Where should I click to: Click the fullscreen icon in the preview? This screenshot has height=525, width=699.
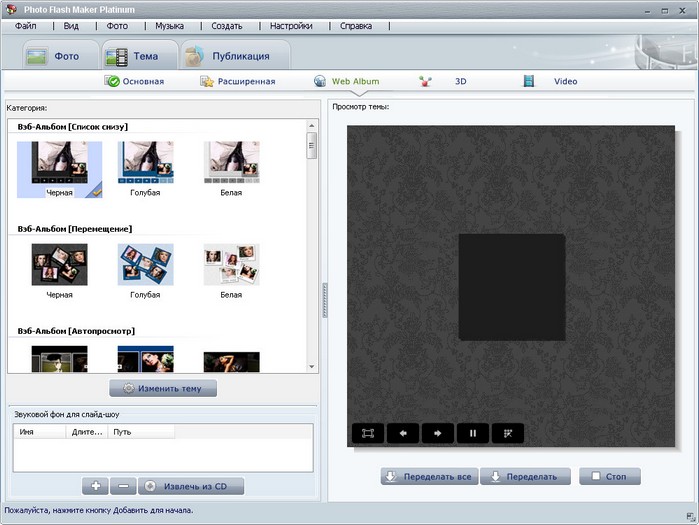pyautogui.click(x=368, y=433)
